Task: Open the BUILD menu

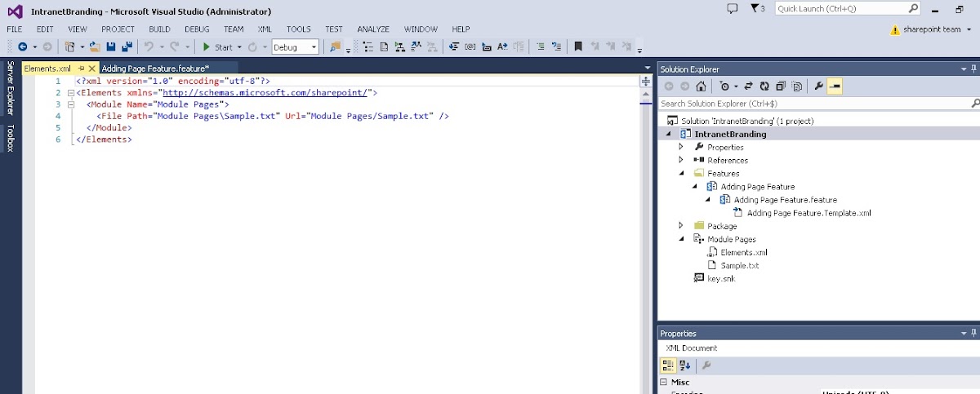Action: coord(159,29)
